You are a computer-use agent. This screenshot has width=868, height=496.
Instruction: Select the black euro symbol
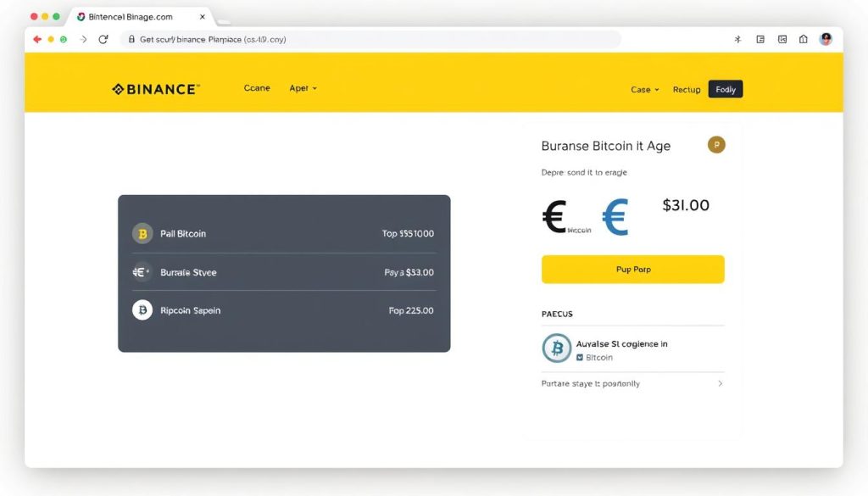554,216
